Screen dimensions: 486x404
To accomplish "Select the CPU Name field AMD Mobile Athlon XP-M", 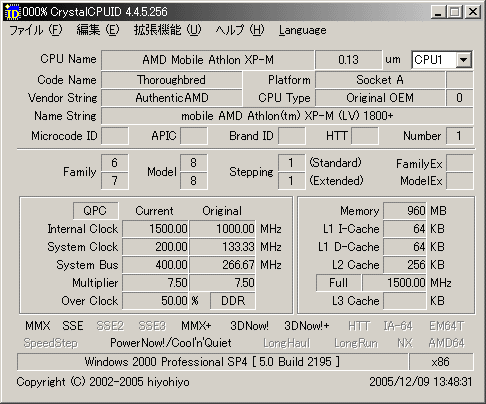I will point(208,60).
